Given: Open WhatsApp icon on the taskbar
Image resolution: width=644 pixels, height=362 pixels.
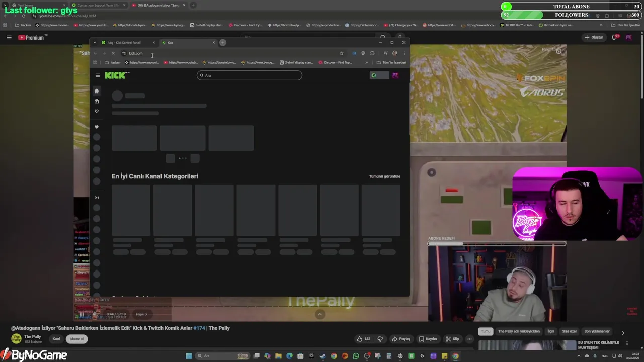Looking at the screenshot, I should [x=356, y=356].
